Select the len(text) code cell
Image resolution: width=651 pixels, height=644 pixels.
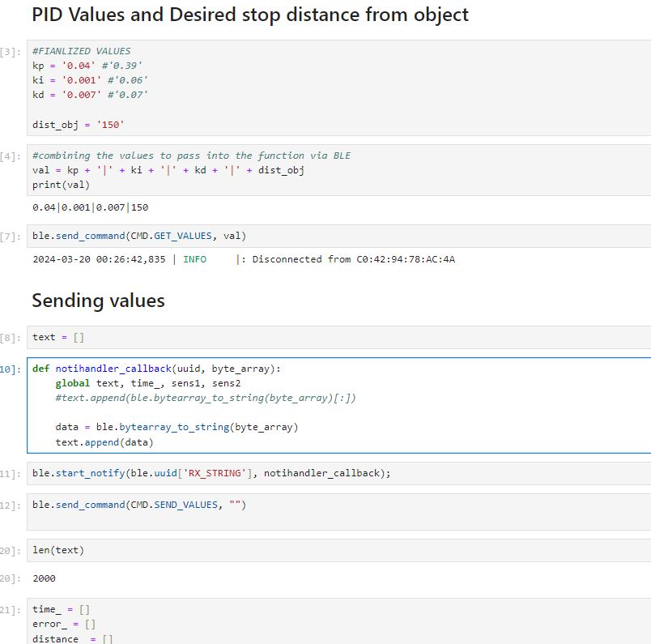[x=58, y=550]
